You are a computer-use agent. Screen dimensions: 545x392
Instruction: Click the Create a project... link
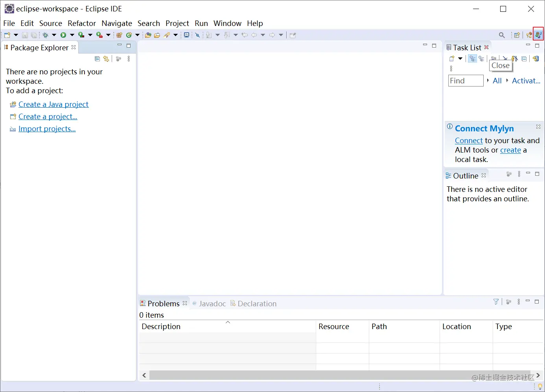coord(48,116)
